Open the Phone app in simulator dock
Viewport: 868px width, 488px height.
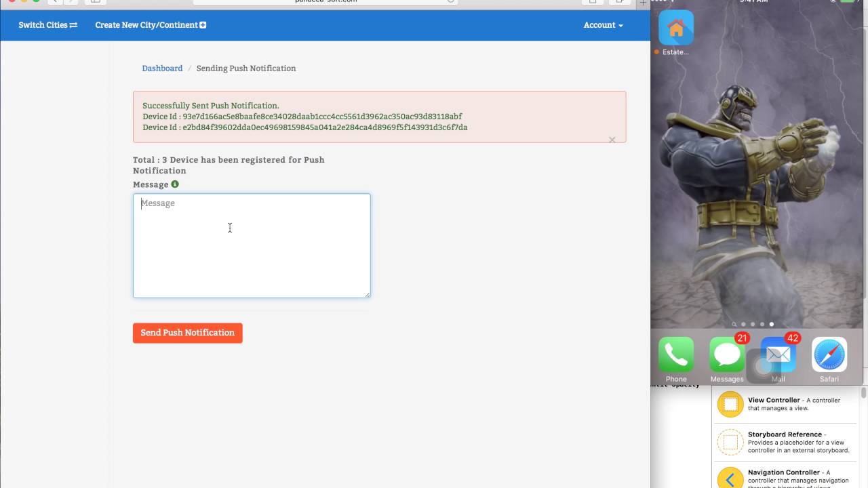pyautogui.click(x=676, y=354)
